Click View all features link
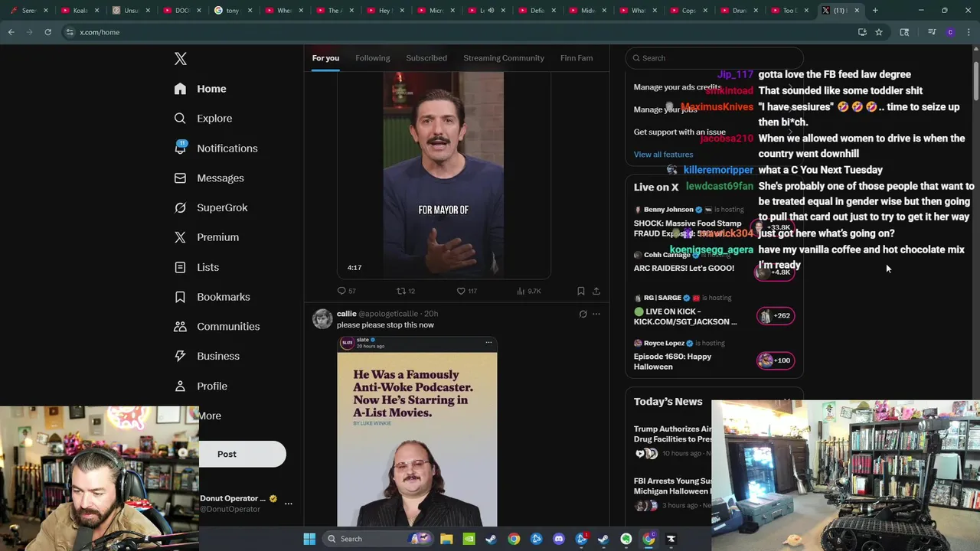Image resolution: width=980 pixels, height=551 pixels. pos(663,155)
